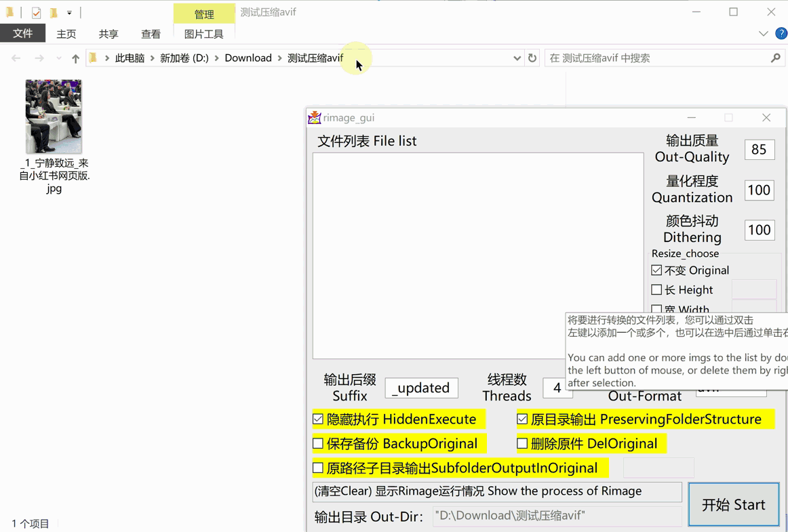Click the Properties checkmark in quick access toolbar

36,12
